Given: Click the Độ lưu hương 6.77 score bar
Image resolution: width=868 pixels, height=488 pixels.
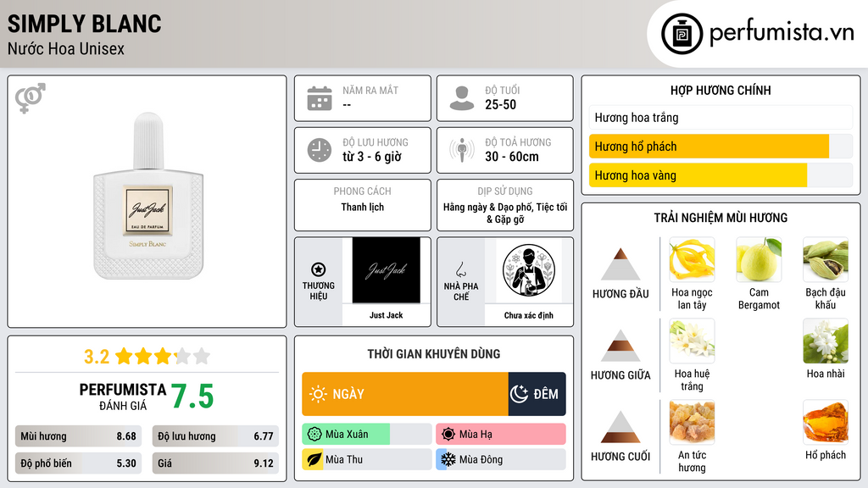Looking at the screenshot, I should coord(216,436).
